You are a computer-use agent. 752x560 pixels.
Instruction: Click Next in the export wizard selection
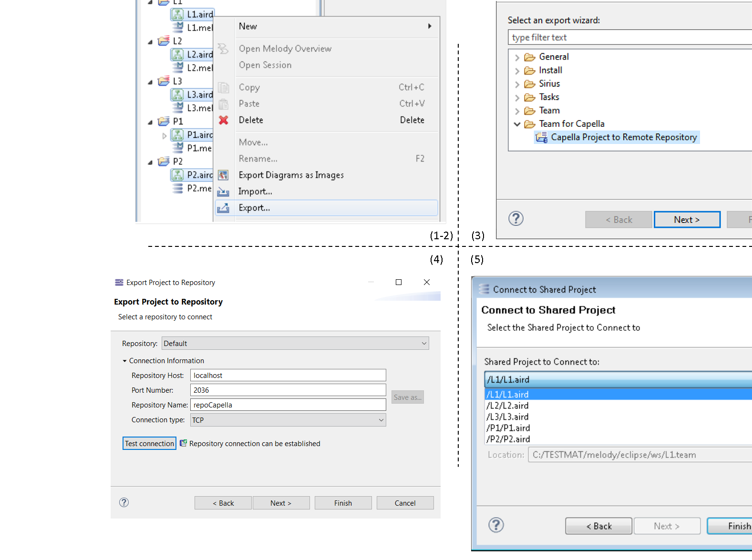pos(687,220)
